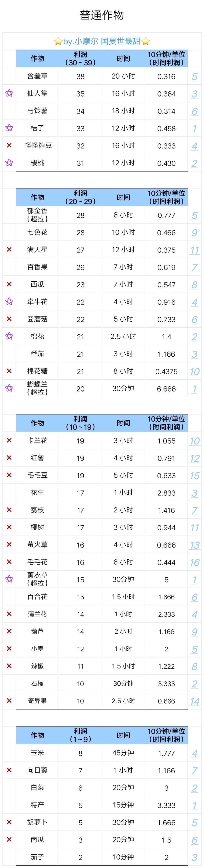Click the red X next to 满天星

tap(9, 250)
